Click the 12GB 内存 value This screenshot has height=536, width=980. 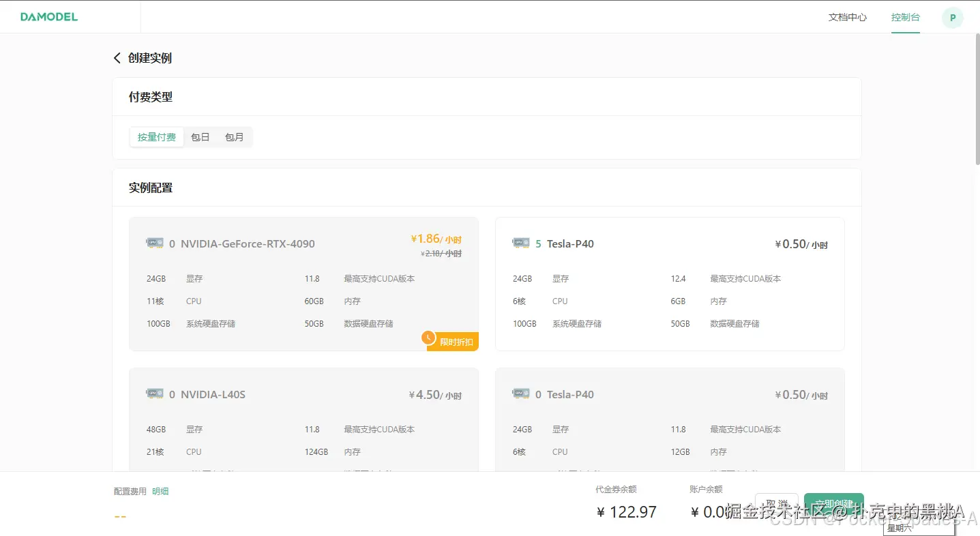681,452
